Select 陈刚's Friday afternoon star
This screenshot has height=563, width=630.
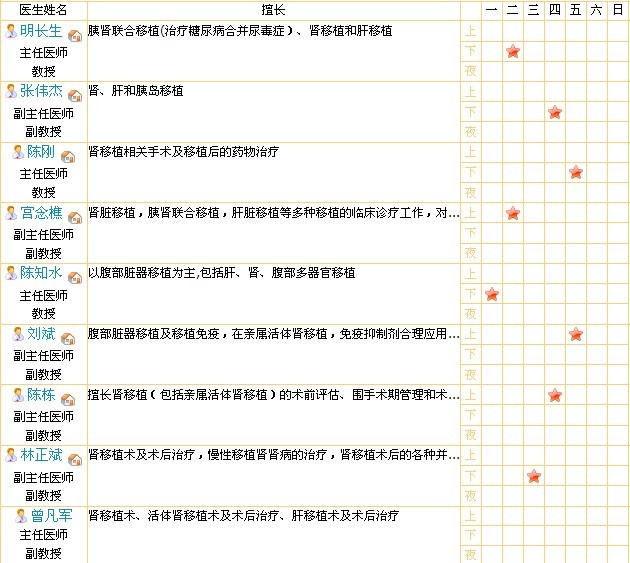click(576, 172)
